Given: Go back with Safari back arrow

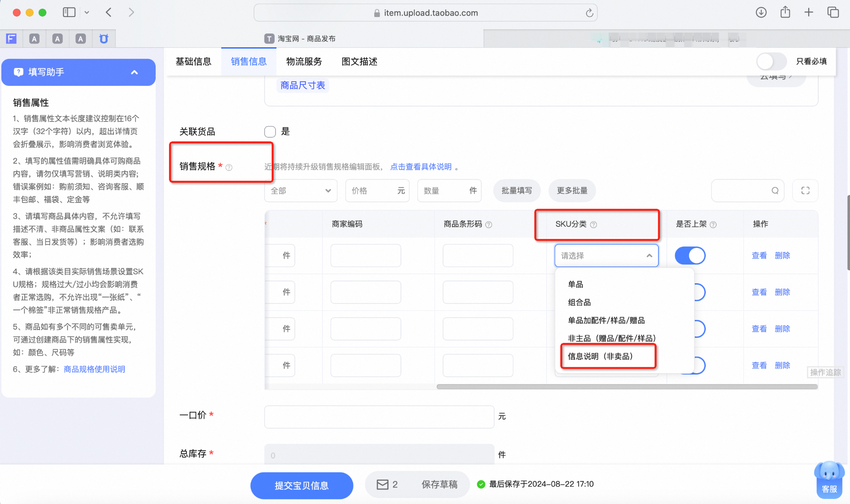Looking at the screenshot, I should pyautogui.click(x=109, y=12).
